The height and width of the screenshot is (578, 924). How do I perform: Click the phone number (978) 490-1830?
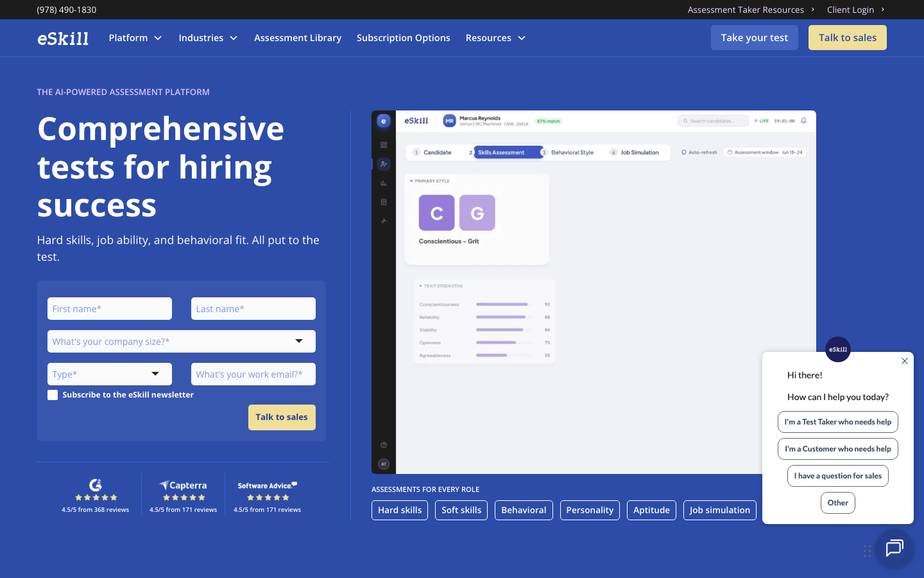67,10
